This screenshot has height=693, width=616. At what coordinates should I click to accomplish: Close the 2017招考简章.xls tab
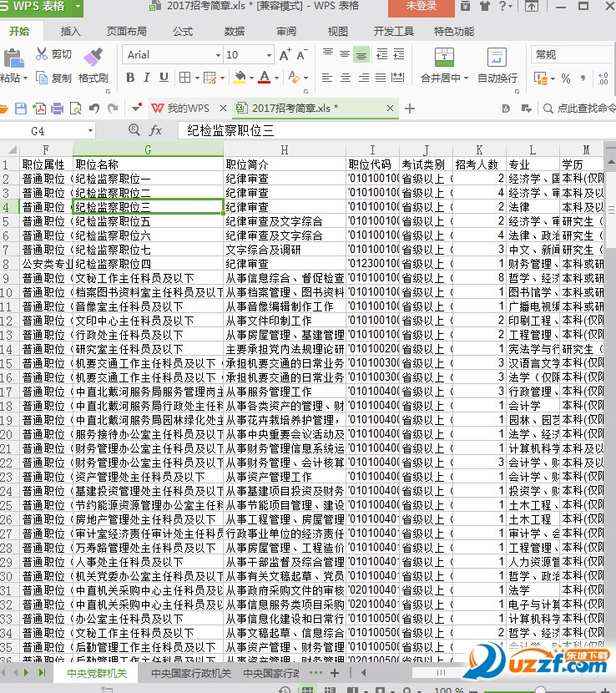pos(390,109)
